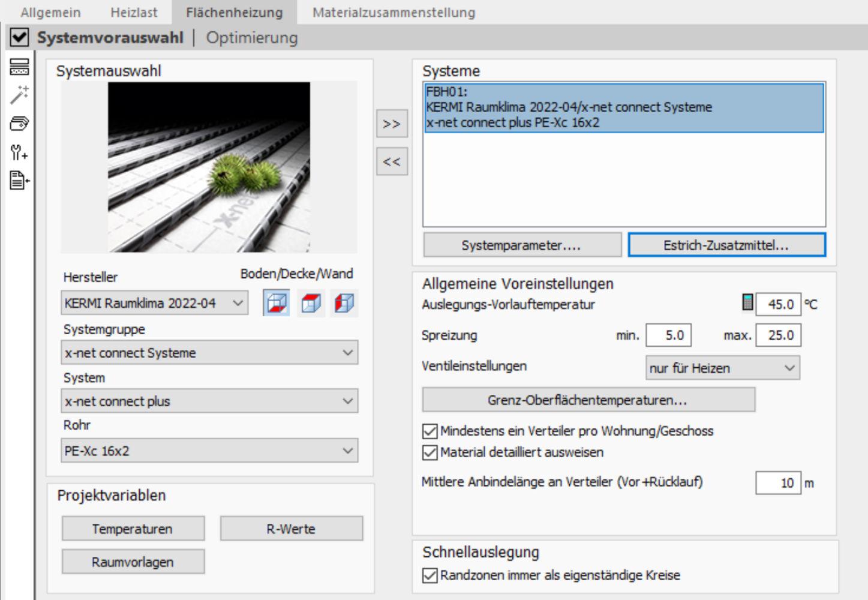The width and height of the screenshot is (868, 600).
Task: Open Estrich-Zusatzmittel... button
Action: (726, 245)
